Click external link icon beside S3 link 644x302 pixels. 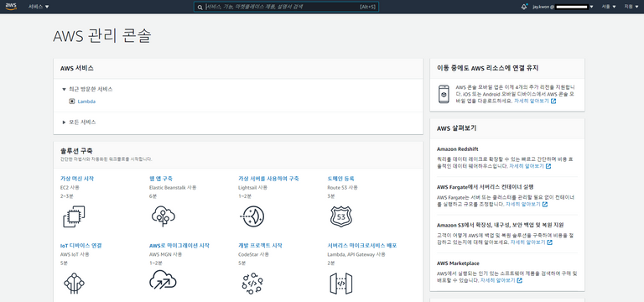[x=549, y=242]
